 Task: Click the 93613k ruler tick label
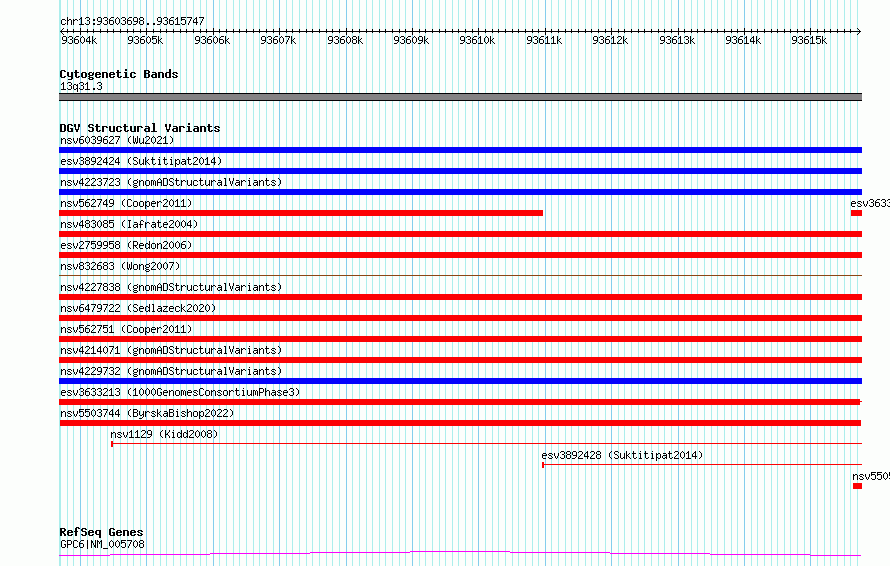tap(677, 40)
